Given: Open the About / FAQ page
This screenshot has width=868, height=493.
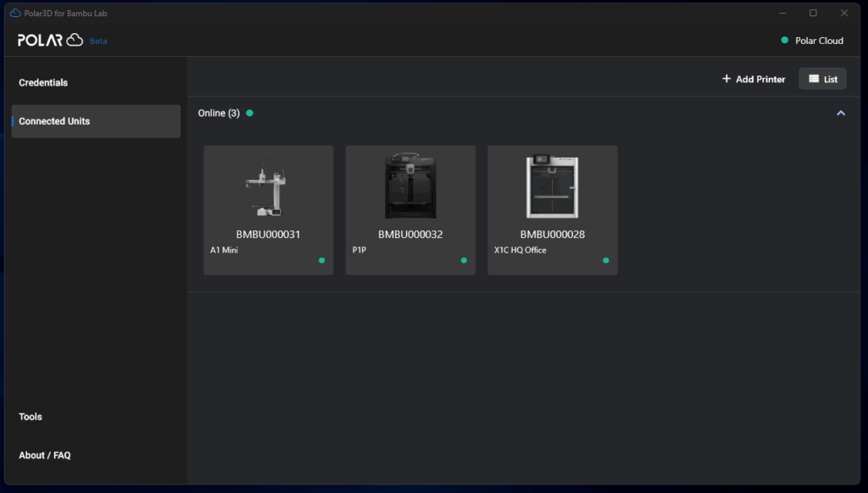Looking at the screenshot, I should (44, 455).
